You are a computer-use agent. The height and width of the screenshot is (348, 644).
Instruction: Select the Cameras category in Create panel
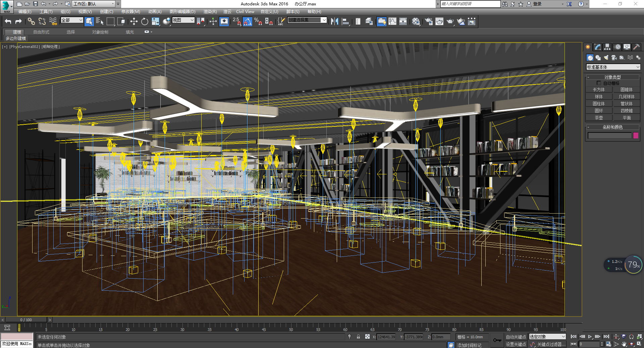(614, 58)
